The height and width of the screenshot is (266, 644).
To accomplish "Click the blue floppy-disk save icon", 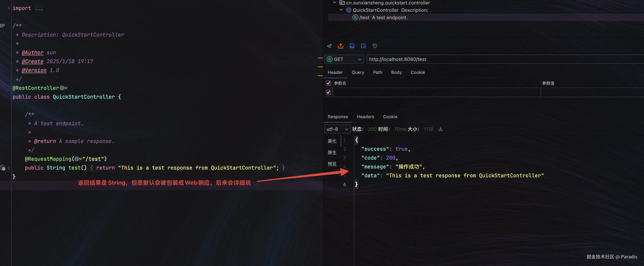I will tap(352, 46).
